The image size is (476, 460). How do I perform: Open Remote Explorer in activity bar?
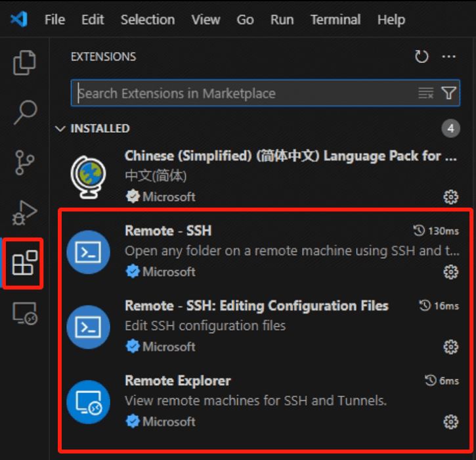click(25, 314)
